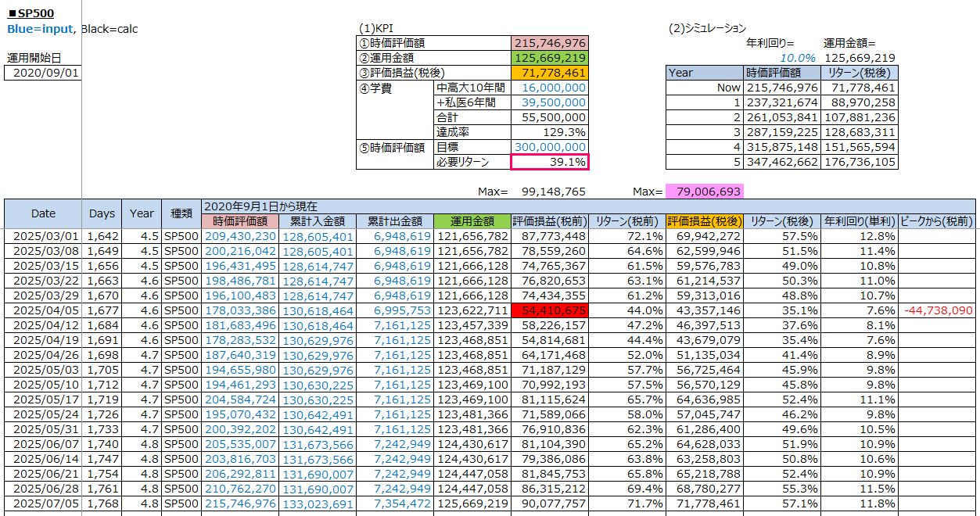Click the pink Max value 79,006,693

704,191
